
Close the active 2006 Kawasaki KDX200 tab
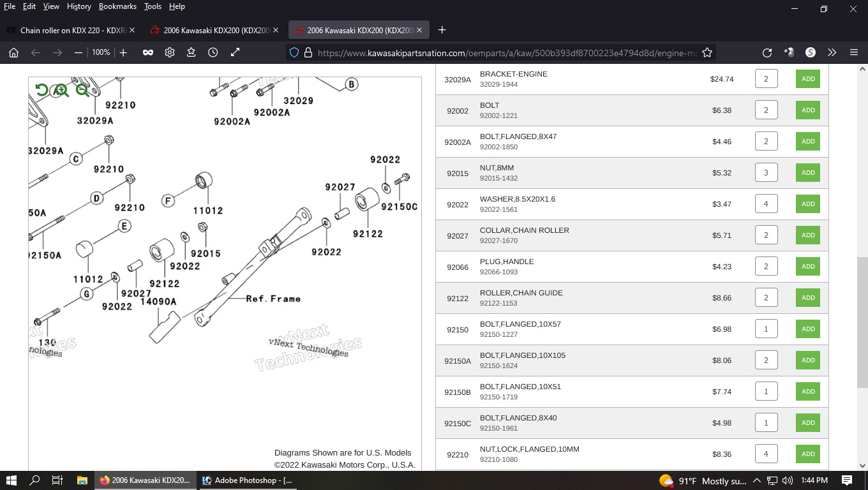(419, 30)
